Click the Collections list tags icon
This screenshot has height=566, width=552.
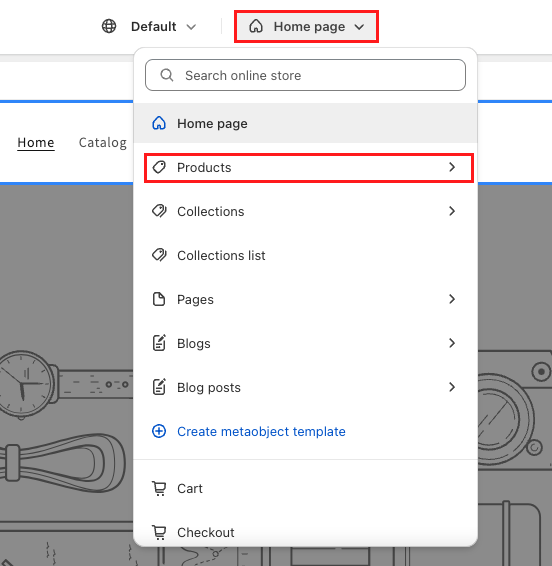point(159,255)
